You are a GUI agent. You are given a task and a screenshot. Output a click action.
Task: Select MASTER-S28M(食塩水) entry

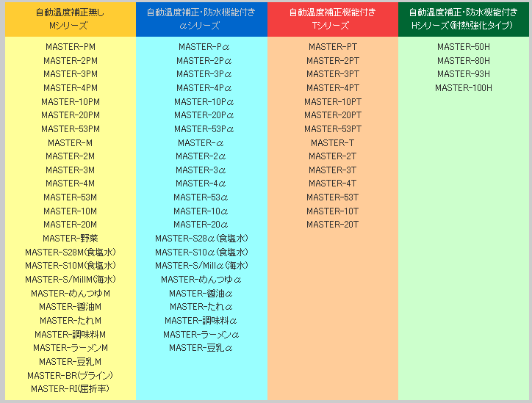[71, 253]
